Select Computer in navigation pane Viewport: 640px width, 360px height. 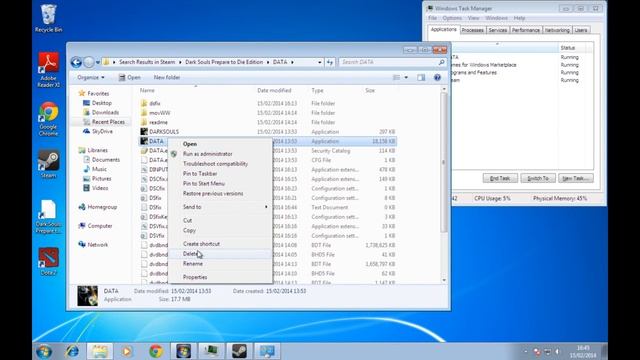(x=96, y=226)
